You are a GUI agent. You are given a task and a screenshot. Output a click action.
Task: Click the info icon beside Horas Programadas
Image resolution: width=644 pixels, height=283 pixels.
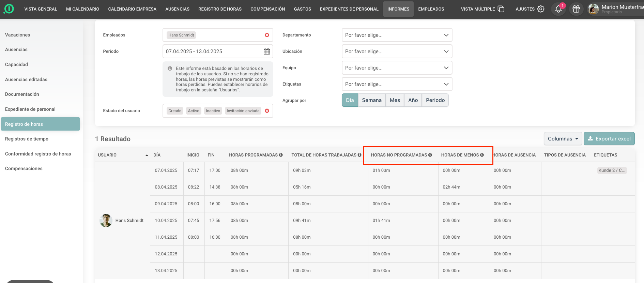(x=281, y=155)
